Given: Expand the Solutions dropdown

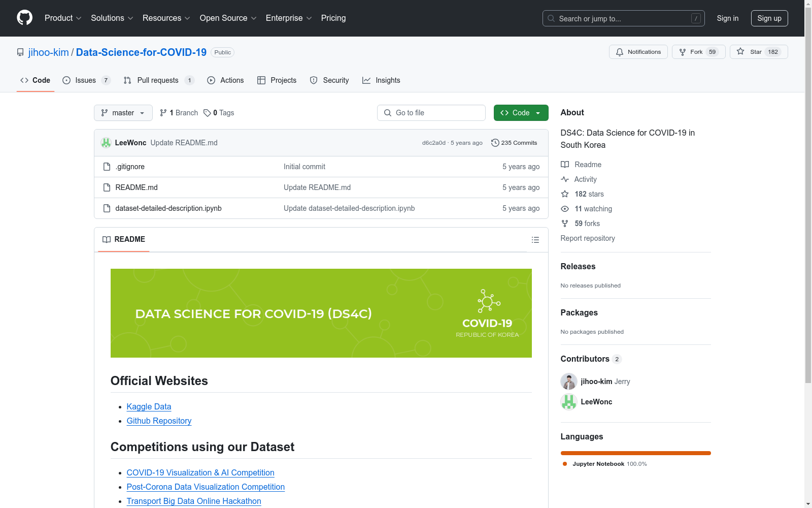Looking at the screenshot, I should (112, 18).
